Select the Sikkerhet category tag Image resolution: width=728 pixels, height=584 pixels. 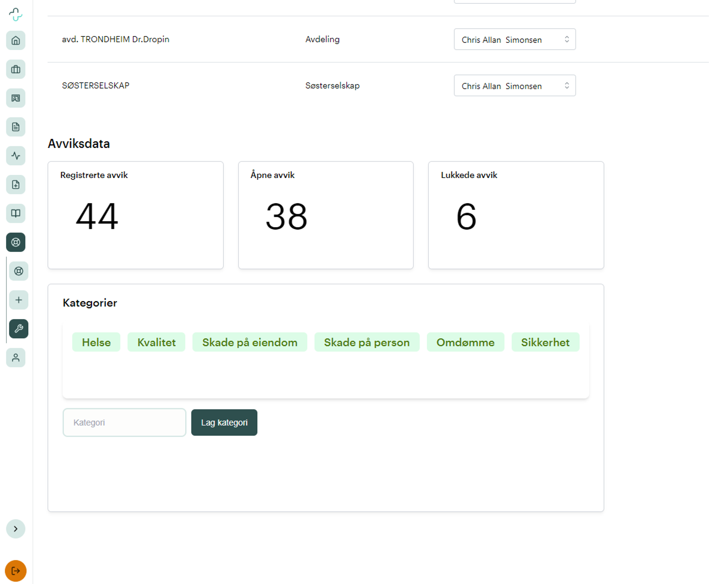pos(545,342)
